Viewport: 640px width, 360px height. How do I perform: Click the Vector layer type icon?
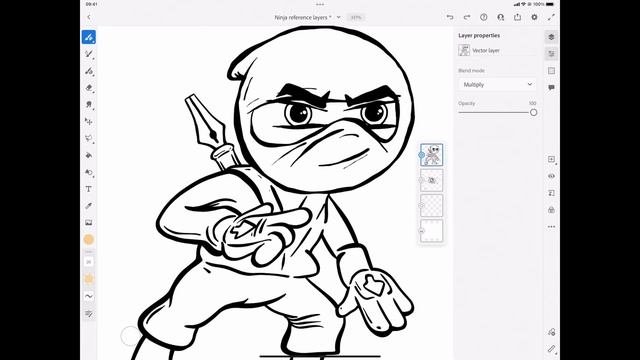pos(464,50)
